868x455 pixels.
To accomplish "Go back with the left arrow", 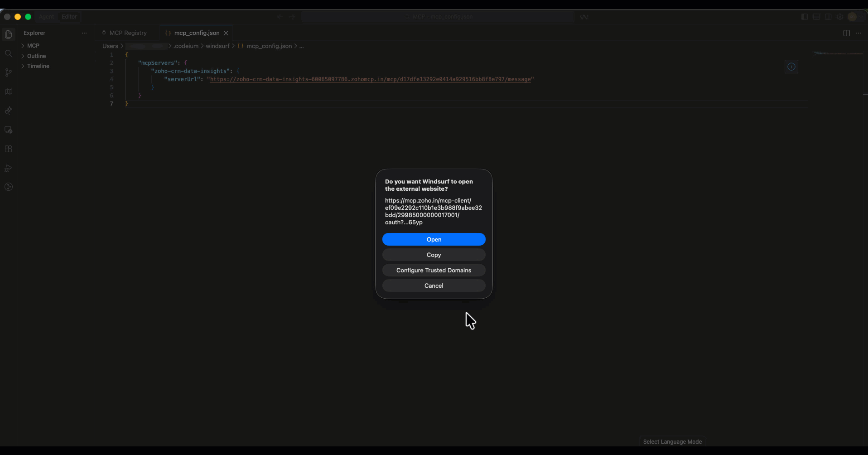I will tap(280, 17).
